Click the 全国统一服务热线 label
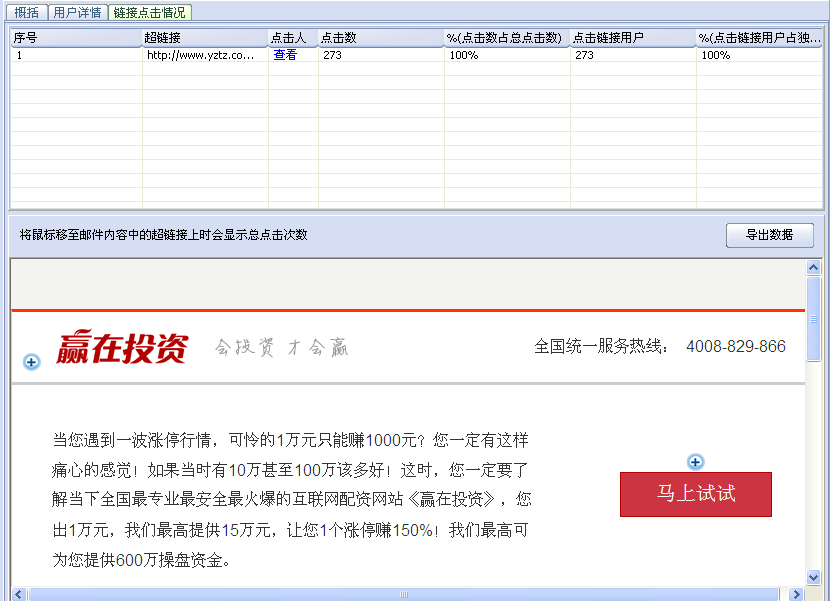Viewport: 830px width, 601px height. pos(601,346)
